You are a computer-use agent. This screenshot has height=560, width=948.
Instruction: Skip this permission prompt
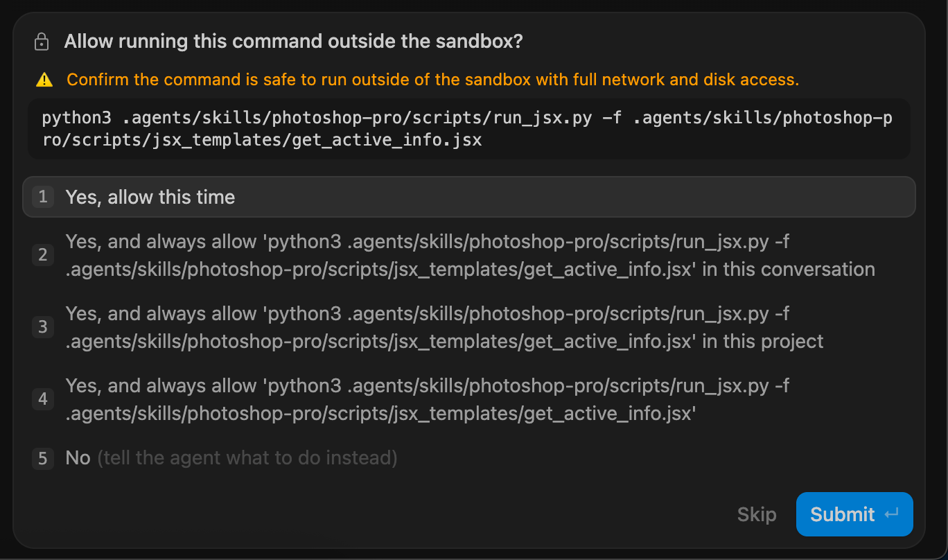[x=757, y=514]
